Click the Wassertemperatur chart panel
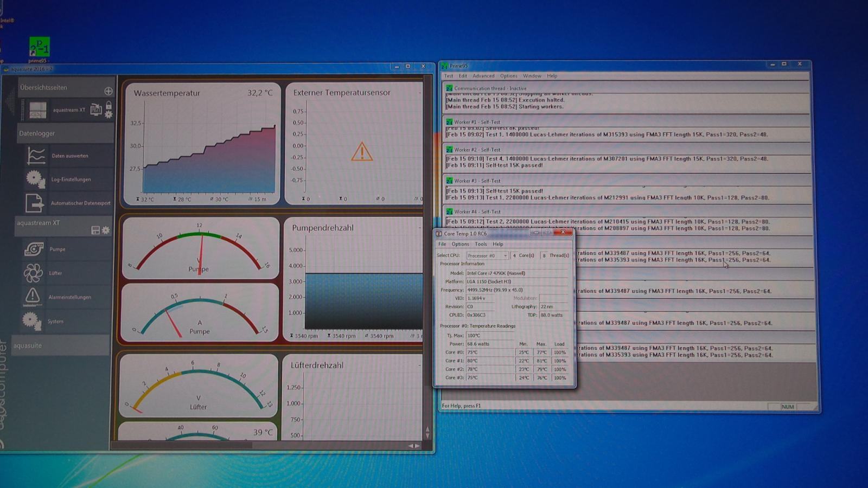This screenshot has width=868, height=488. [202, 144]
